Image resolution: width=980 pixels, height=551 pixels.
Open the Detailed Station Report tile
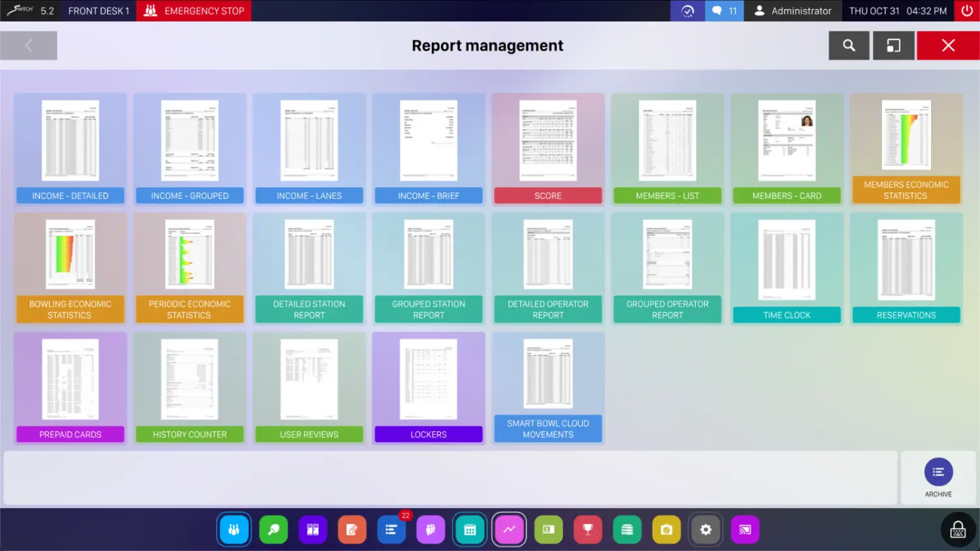[309, 269]
